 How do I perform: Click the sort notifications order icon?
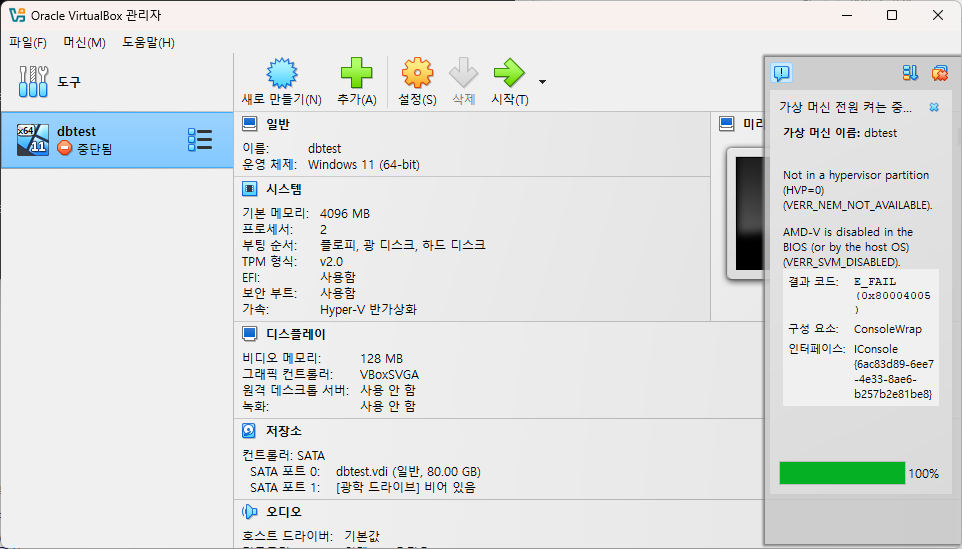910,73
